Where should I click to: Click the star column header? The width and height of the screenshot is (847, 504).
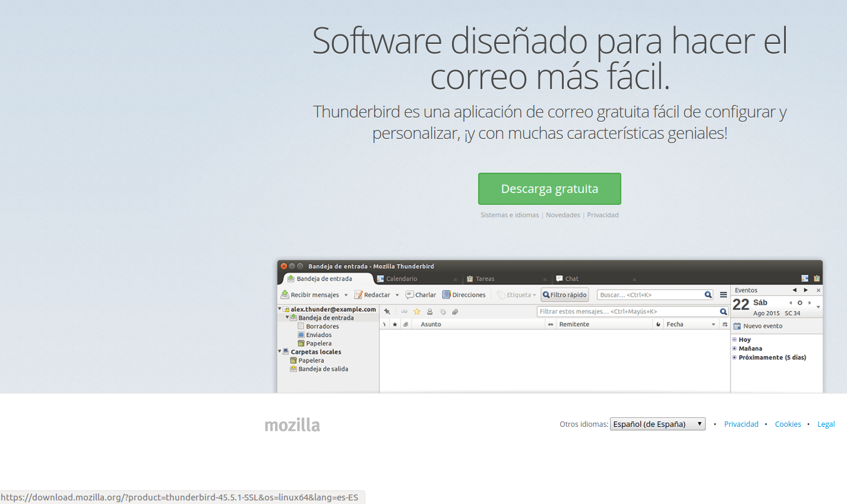pos(395,324)
